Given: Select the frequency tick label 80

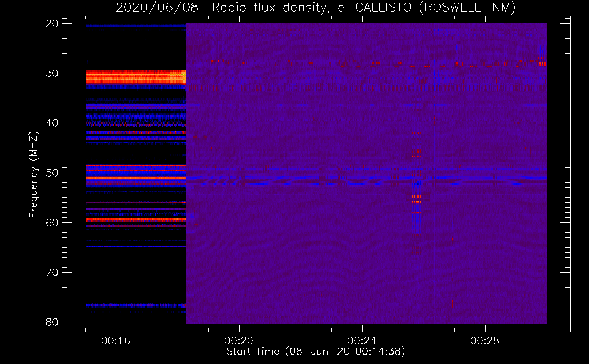Looking at the screenshot, I should pyautogui.click(x=52, y=322).
